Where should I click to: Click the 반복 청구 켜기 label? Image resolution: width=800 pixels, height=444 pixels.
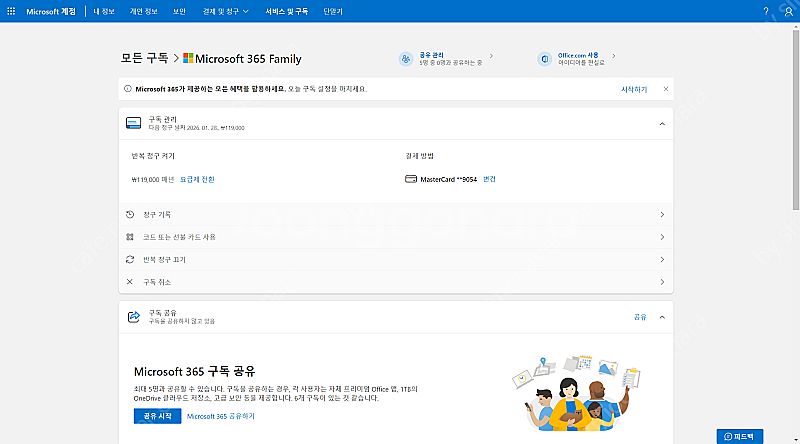coord(153,156)
